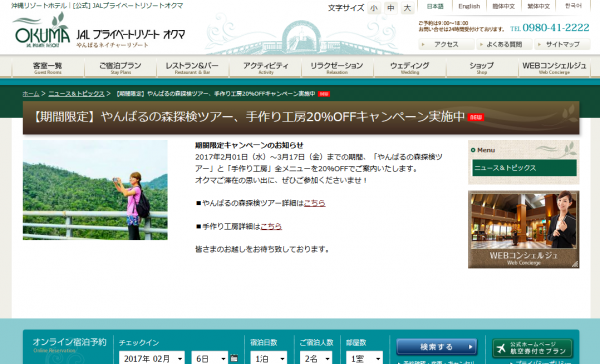
Task: Switch language to English
Action: [469, 6]
